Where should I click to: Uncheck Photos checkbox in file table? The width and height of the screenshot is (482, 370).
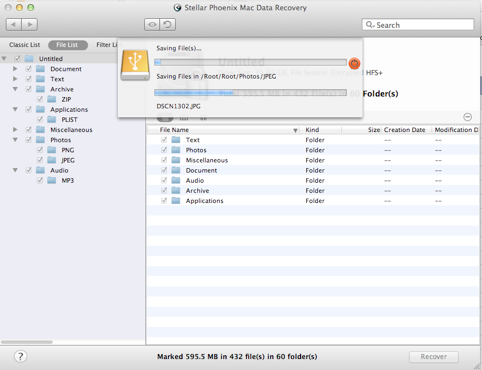click(x=164, y=150)
